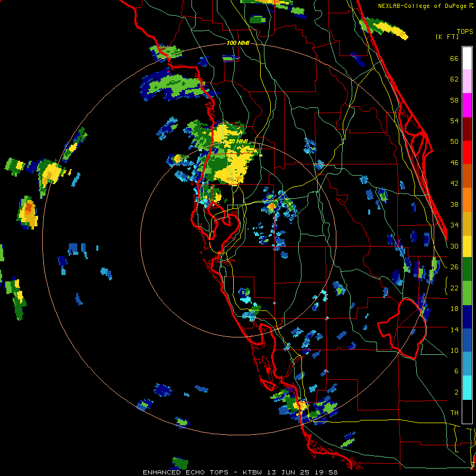Select the light green legend swatch
Viewport: 476px width, 476px height.
pyautogui.click(x=467, y=293)
